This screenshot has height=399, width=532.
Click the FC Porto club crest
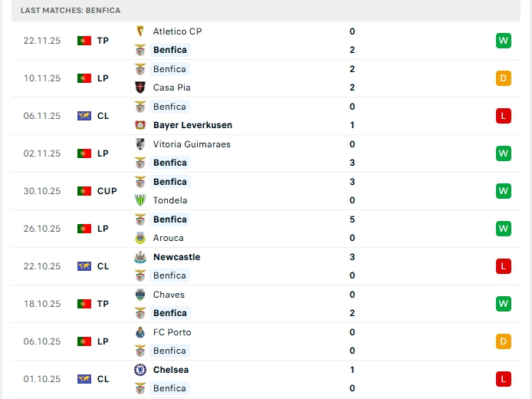point(140,332)
